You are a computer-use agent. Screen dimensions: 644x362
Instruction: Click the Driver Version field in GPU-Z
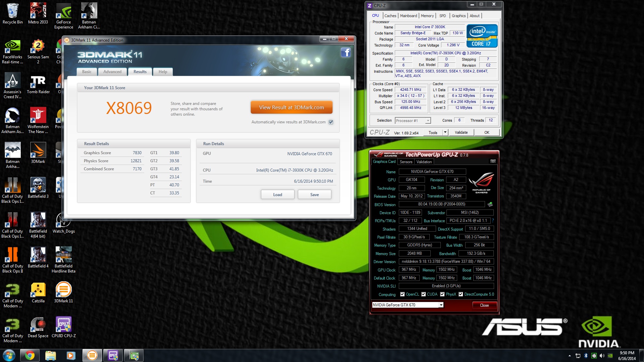446,261
